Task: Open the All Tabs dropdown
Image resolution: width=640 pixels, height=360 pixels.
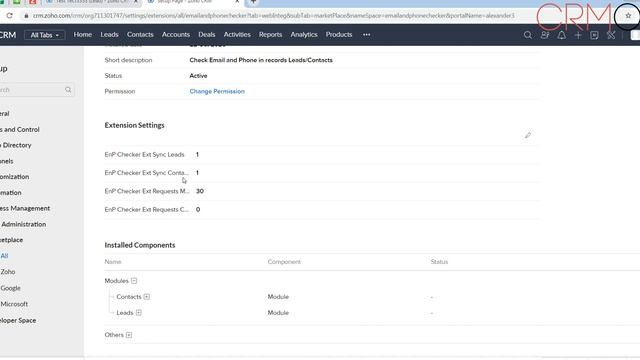Action: 44,35
